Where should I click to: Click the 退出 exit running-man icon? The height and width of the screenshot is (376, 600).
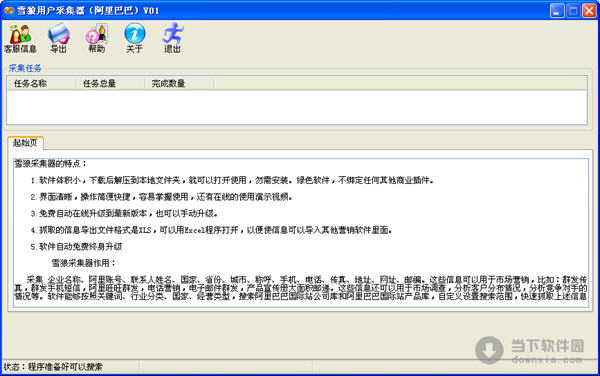coord(172,38)
